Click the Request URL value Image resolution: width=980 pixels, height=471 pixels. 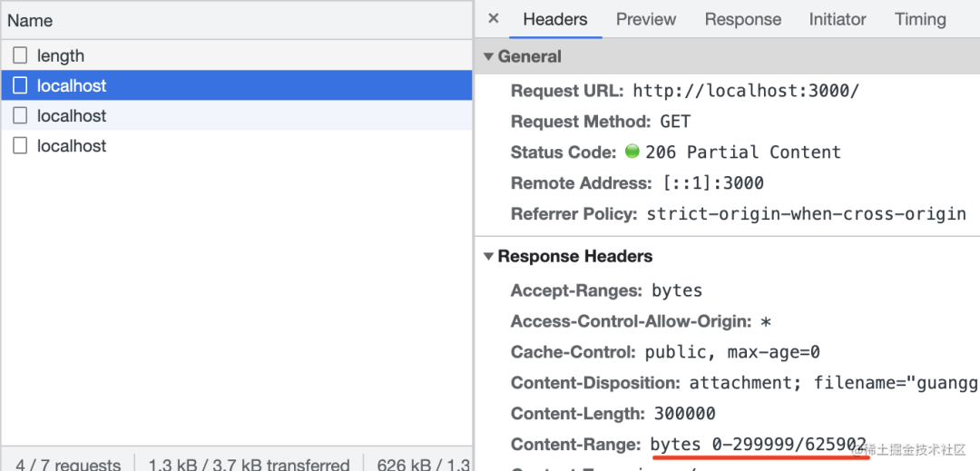(x=745, y=91)
